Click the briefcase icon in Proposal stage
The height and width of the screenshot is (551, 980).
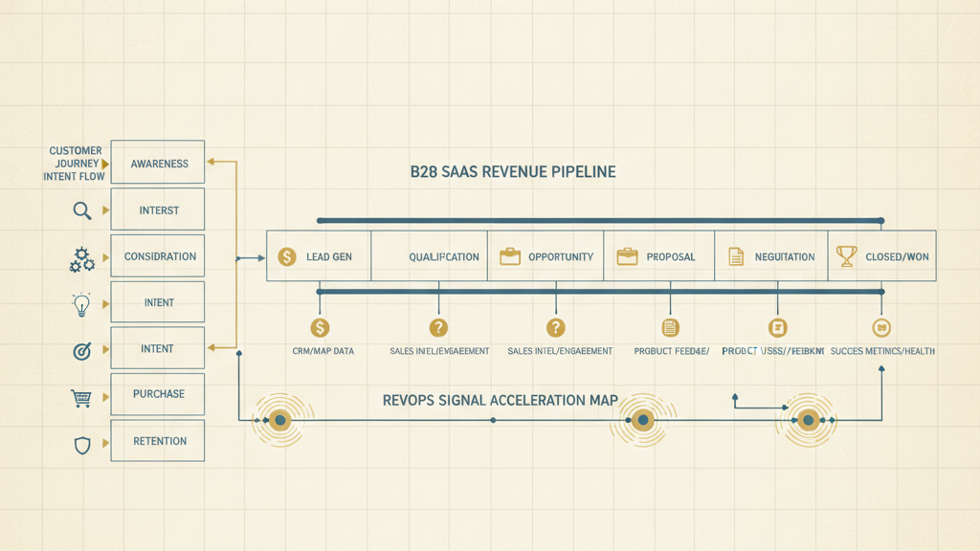click(627, 256)
